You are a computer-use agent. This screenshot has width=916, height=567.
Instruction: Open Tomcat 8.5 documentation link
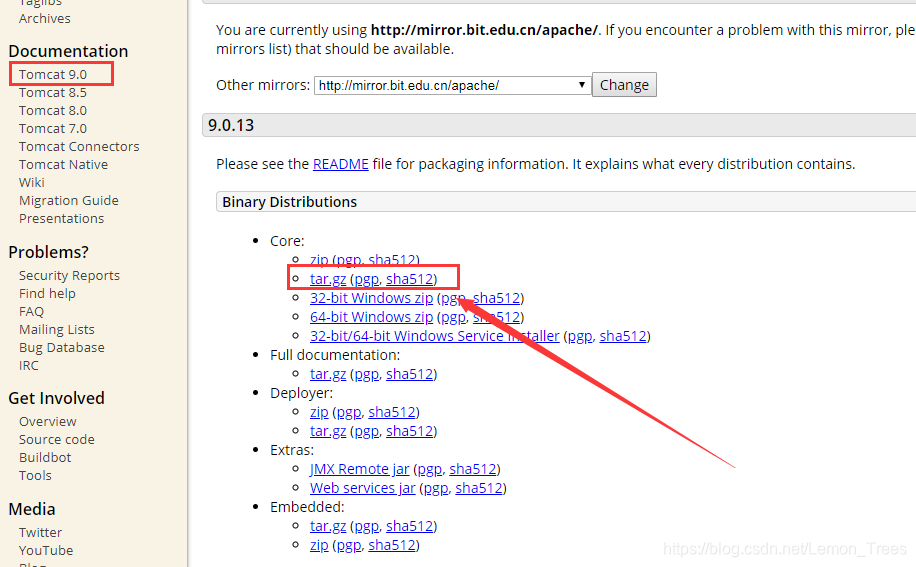point(53,93)
